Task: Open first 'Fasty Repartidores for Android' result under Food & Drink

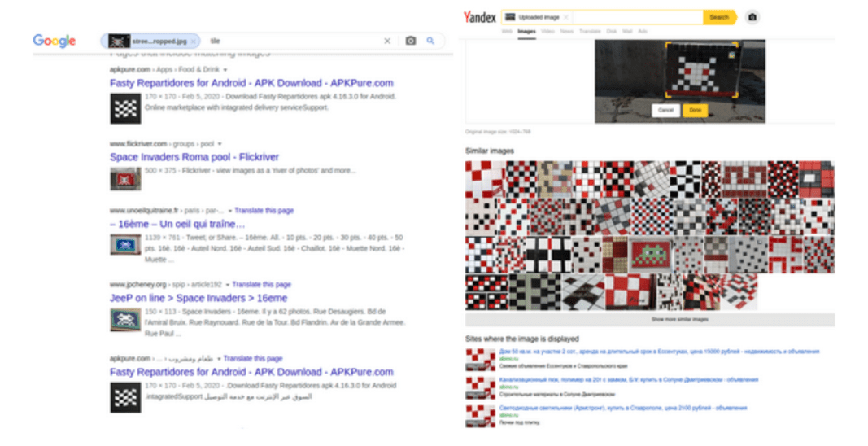Action: [x=251, y=83]
